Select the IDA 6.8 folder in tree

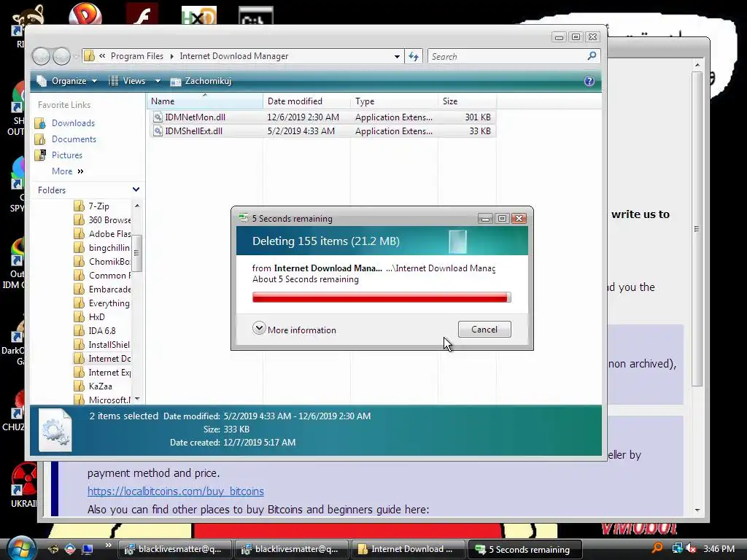click(x=101, y=331)
